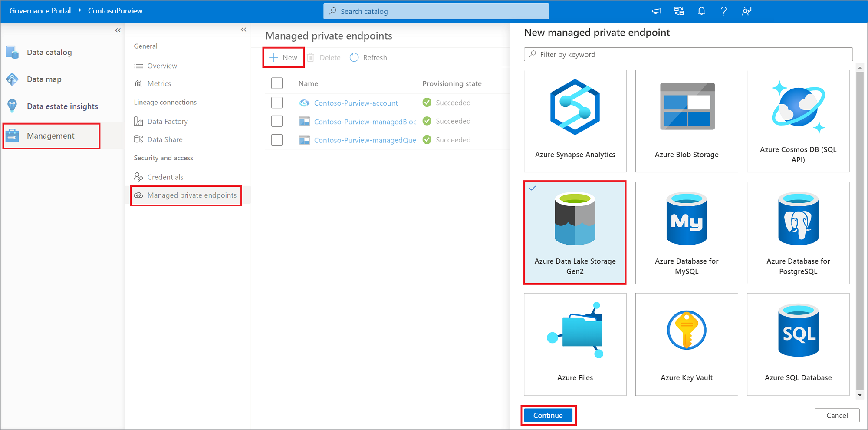The width and height of the screenshot is (868, 430).
Task: Select the Azure Database for PostgreSQL tile
Action: coord(798,233)
